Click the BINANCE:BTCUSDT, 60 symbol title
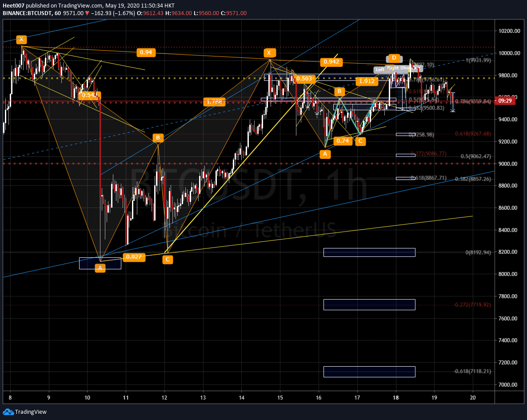Image resolution: width=527 pixels, height=420 pixels. pyautogui.click(x=32, y=13)
